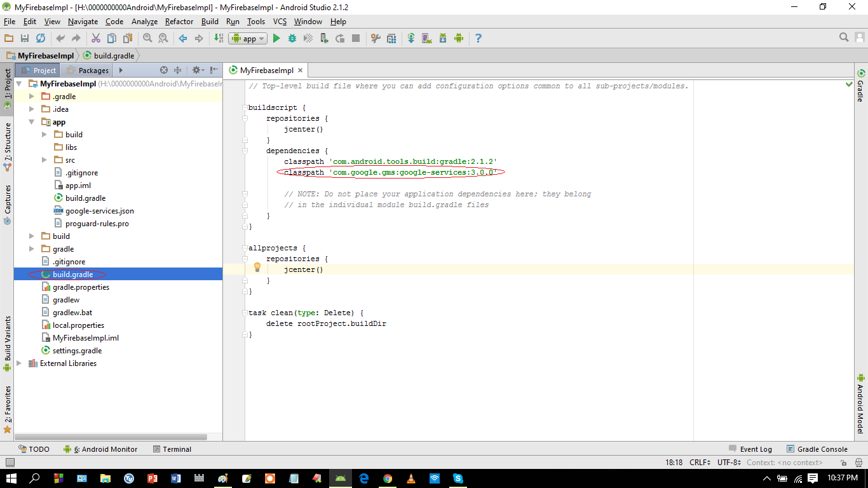This screenshot has width=868, height=488.
Task: Click the Make Project icon
Action: pyautogui.click(x=219, y=39)
